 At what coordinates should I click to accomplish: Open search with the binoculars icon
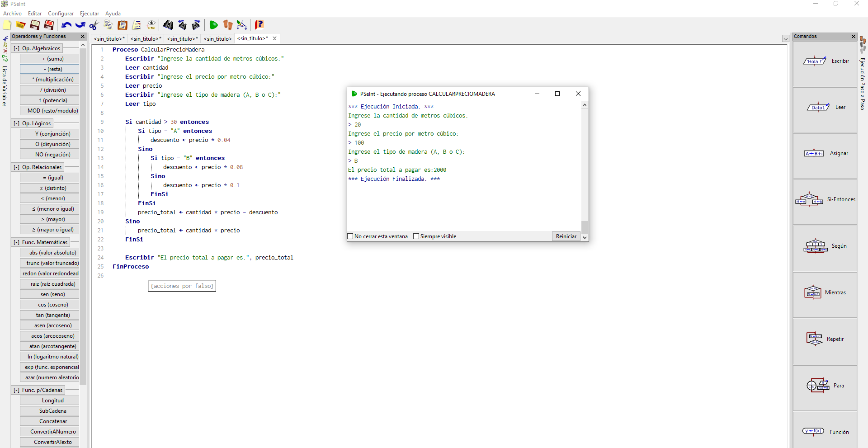pyautogui.click(x=168, y=25)
